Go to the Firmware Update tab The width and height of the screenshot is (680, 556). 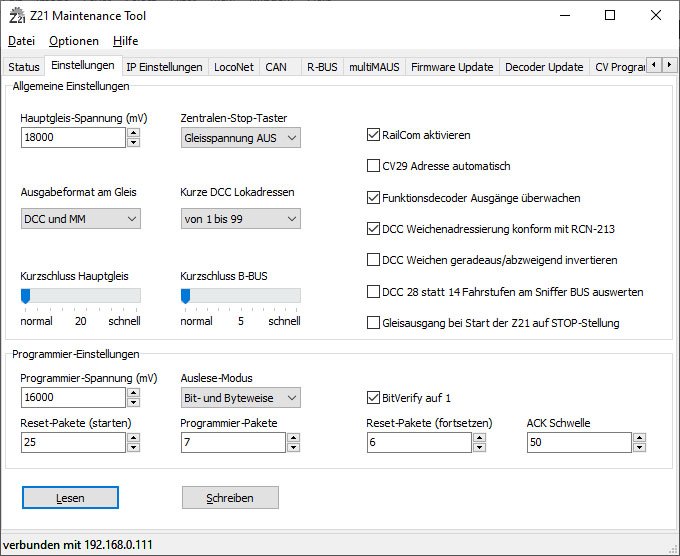(452, 67)
